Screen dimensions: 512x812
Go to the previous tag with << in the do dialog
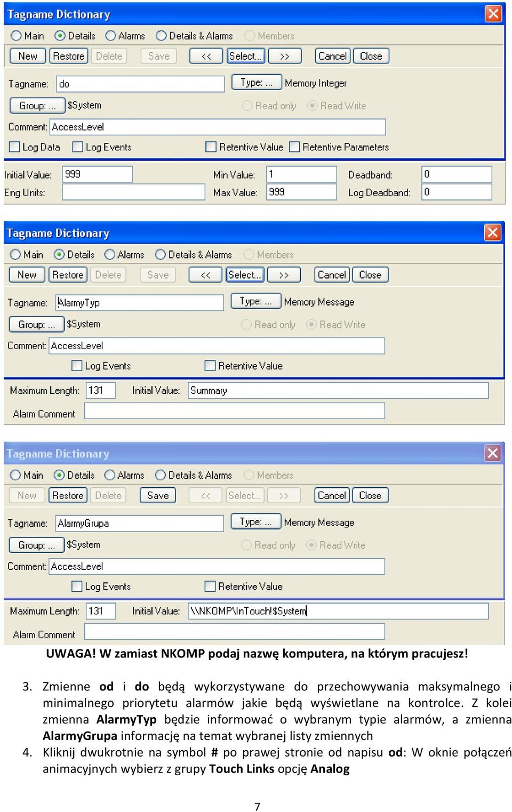pyautogui.click(x=206, y=56)
